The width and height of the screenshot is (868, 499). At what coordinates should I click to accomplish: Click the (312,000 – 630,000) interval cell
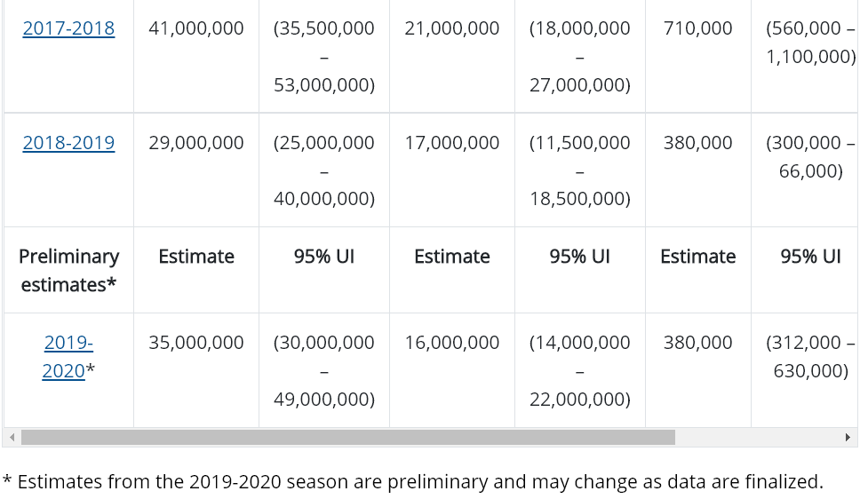[x=810, y=356]
